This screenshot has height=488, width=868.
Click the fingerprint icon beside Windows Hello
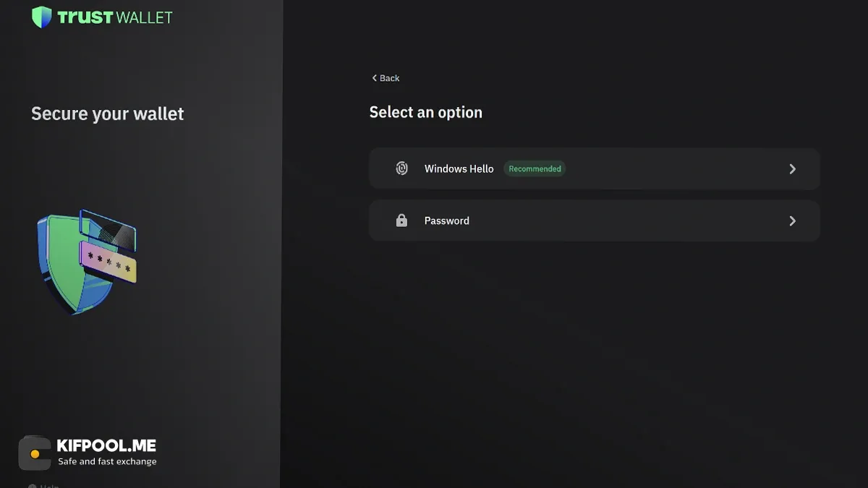[x=401, y=168]
